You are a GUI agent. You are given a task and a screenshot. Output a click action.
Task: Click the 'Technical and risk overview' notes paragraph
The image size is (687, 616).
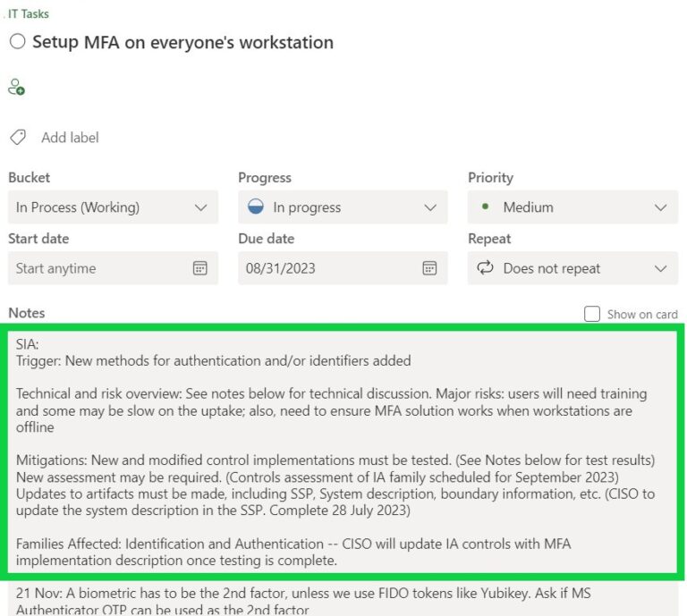pyautogui.click(x=331, y=410)
